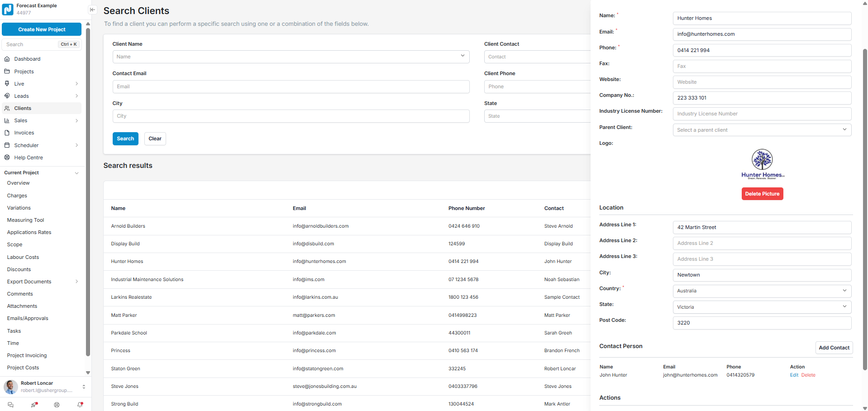Click the Forecast app logo
Image resolution: width=868 pixels, height=411 pixels.
click(8, 10)
